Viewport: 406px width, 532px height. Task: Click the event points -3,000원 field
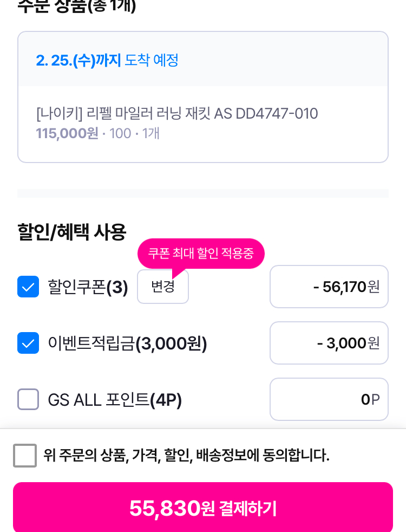[x=329, y=343]
